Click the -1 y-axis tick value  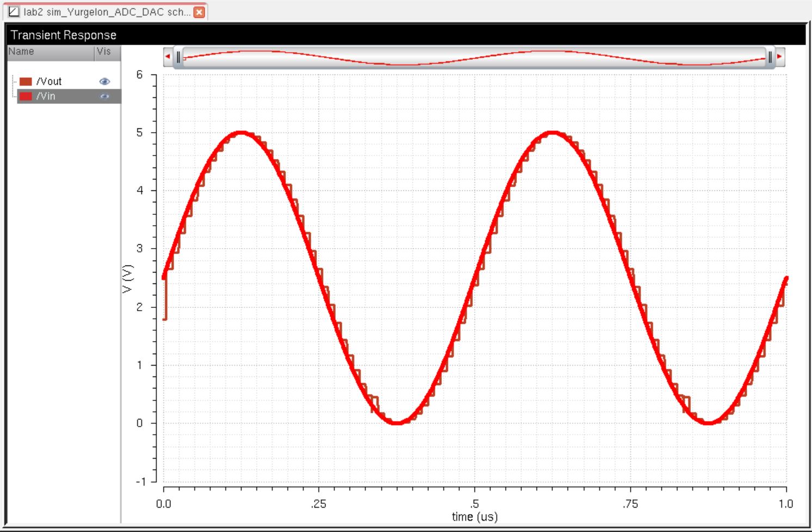[140, 481]
